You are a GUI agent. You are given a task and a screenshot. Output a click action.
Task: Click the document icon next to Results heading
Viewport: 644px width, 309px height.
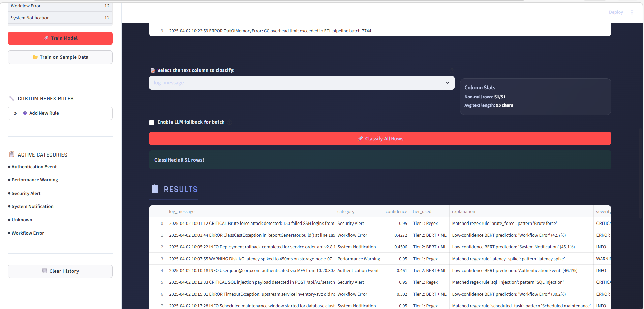coord(155,189)
